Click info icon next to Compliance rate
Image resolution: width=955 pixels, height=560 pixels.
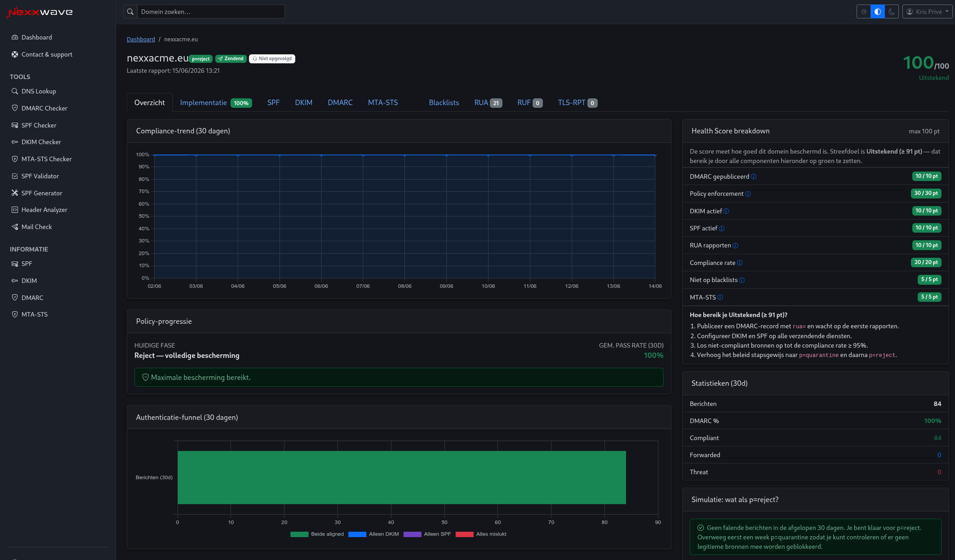(740, 263)
